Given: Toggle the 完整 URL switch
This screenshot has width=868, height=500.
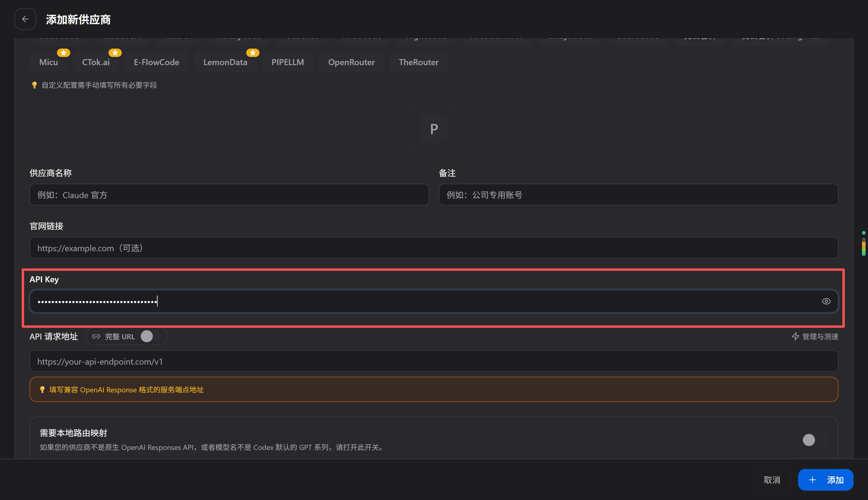Looking at the screenshot, I should [x=151, y=337].
